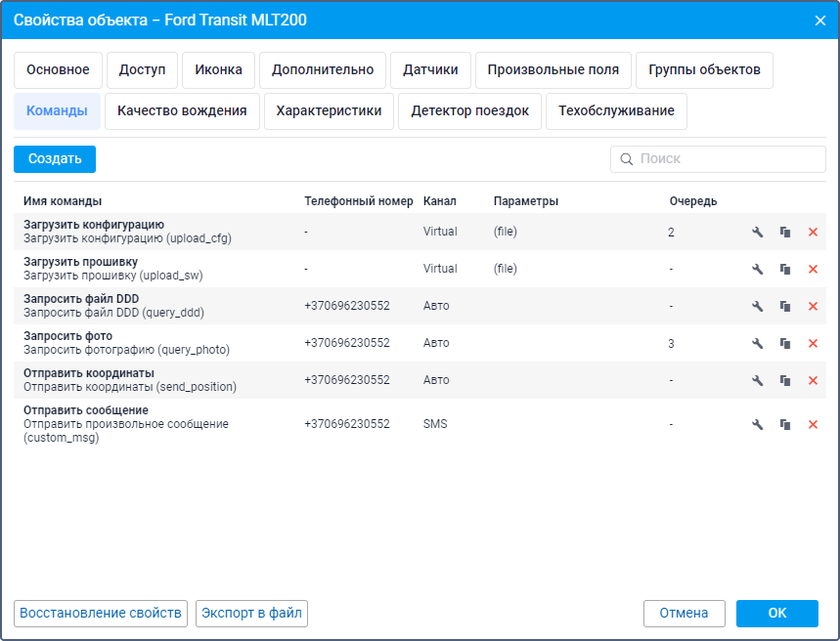Cancel the dialog with Отмена
840x641 pixels.
click(684, 614)
